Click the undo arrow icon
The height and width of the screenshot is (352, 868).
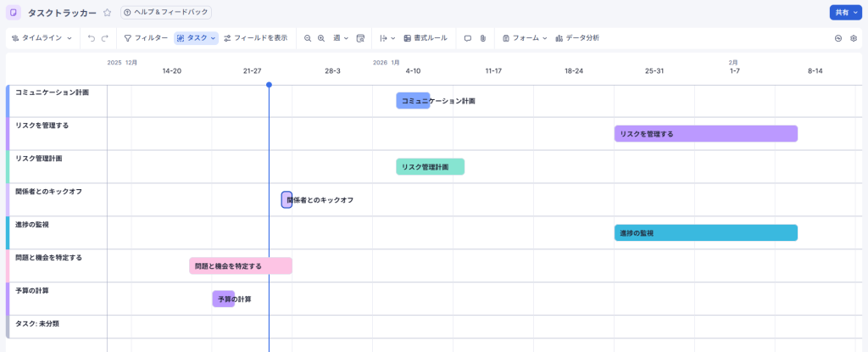[92, 38]
